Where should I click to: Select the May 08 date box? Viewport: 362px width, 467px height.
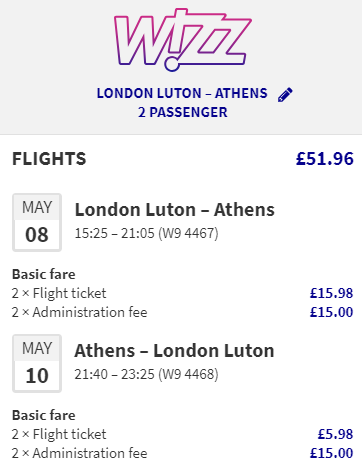[37, 222]
